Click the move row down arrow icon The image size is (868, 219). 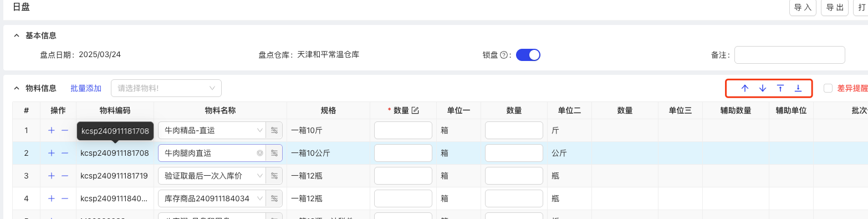pos(763,88)
